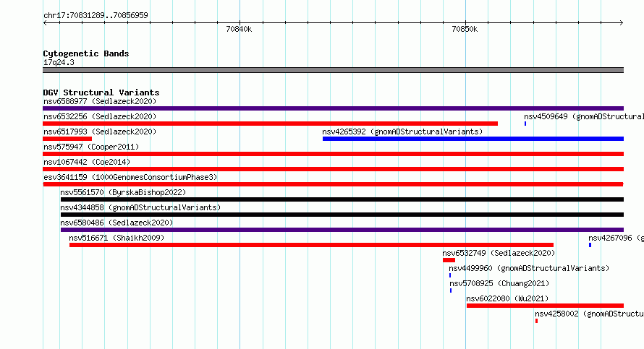Click the DGV Structural Variants track title

pyautogui.click(x=101, y=92)
